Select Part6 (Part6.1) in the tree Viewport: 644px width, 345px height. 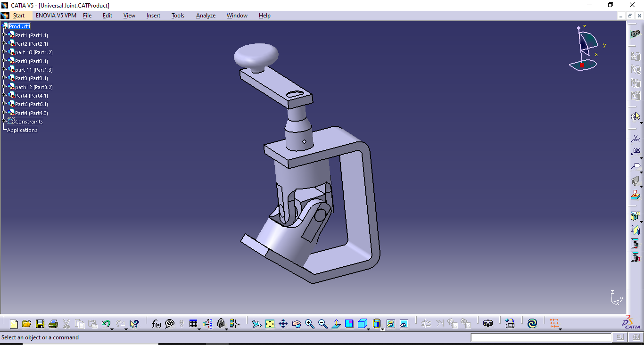coord(31,104)
